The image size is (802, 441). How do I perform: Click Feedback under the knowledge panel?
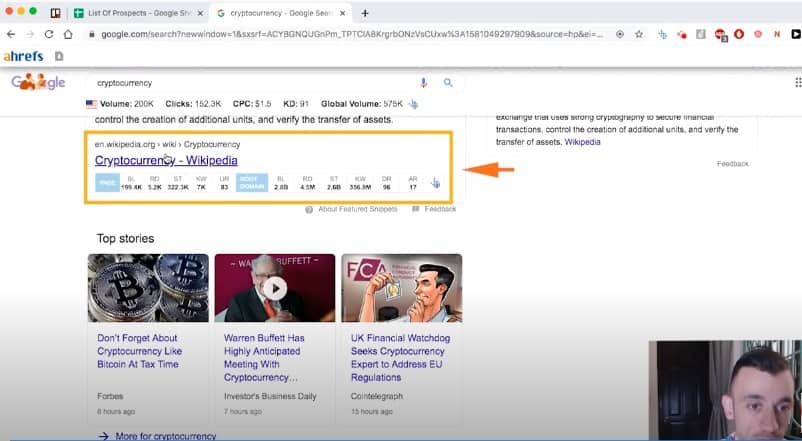(732, 164)
